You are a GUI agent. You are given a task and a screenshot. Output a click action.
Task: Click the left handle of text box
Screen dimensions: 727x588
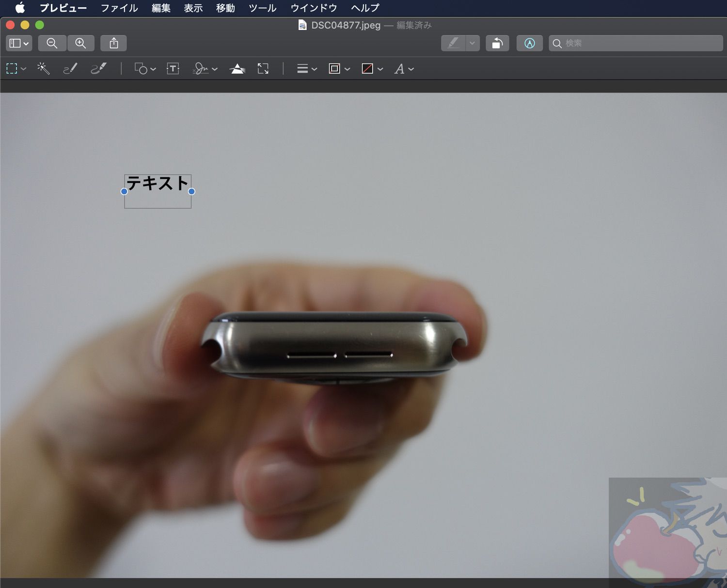[x=124, y=191]
